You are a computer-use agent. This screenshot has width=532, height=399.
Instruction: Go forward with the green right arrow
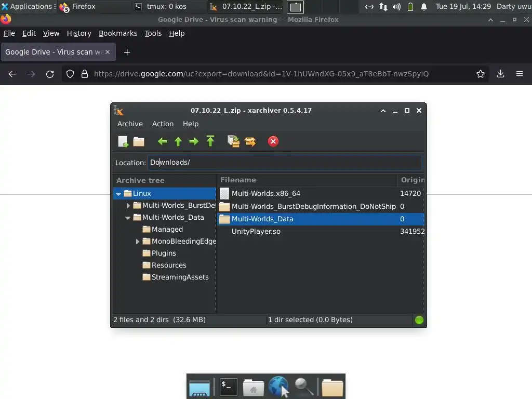[194, 141]
